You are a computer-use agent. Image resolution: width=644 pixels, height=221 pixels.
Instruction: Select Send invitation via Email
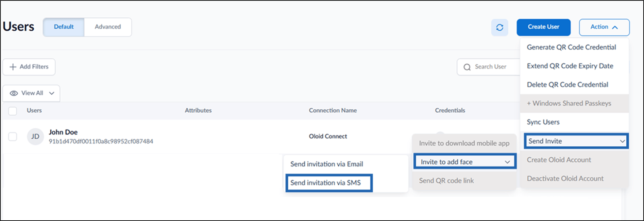[x=345, y=164]
